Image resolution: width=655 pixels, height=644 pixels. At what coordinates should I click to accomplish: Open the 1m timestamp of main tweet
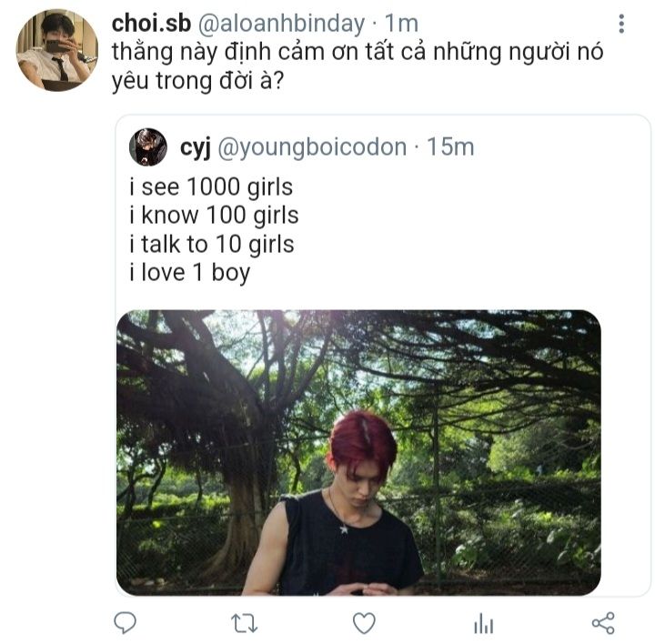401,24
